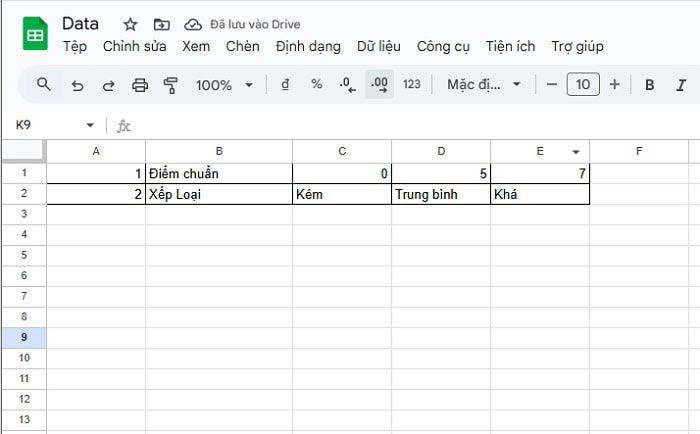The width and height of the screenshot is (700, 434).
Task: Undo the last action
Action: pyautogui.click(x=77, y=85)
